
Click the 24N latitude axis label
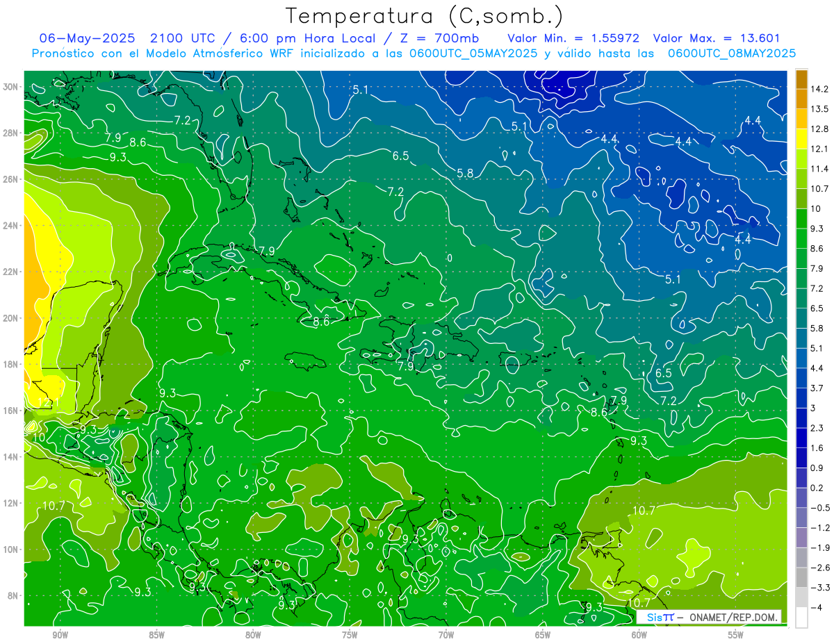[x=11, y=226]
